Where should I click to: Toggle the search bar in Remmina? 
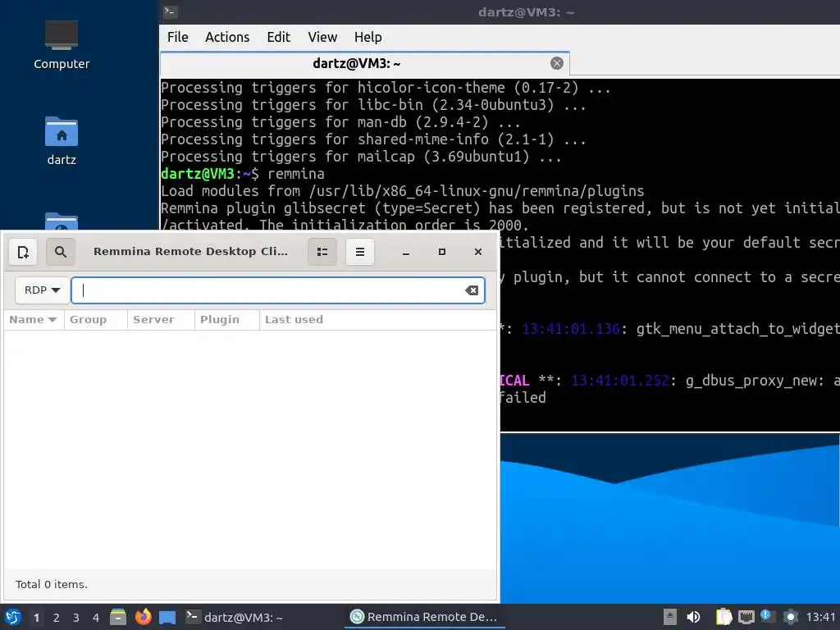[x=61, y=252]
